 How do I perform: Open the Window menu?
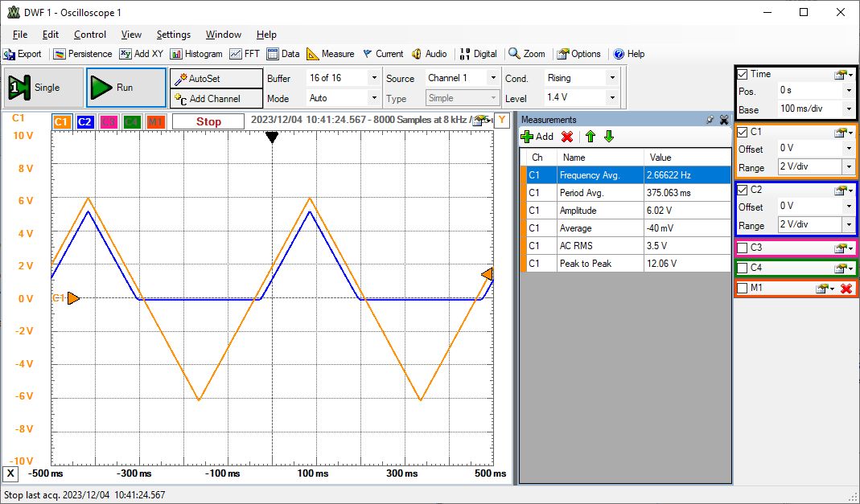[x=223, y=35]
